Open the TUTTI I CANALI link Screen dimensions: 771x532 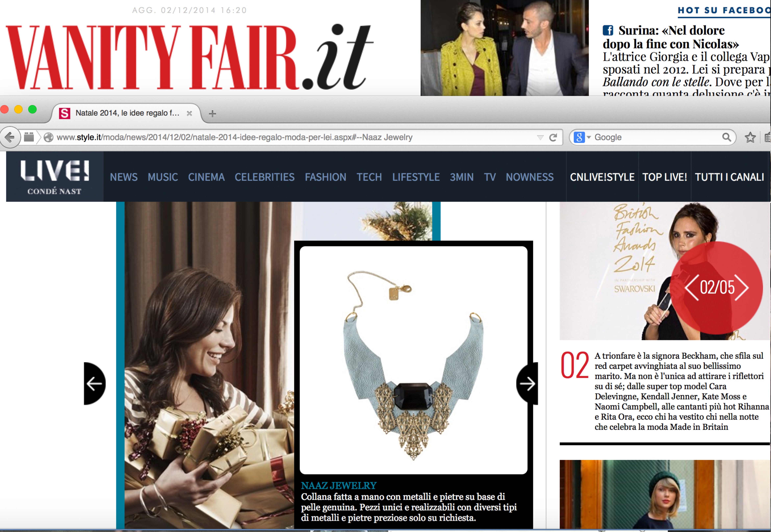(x=729, y=177)
